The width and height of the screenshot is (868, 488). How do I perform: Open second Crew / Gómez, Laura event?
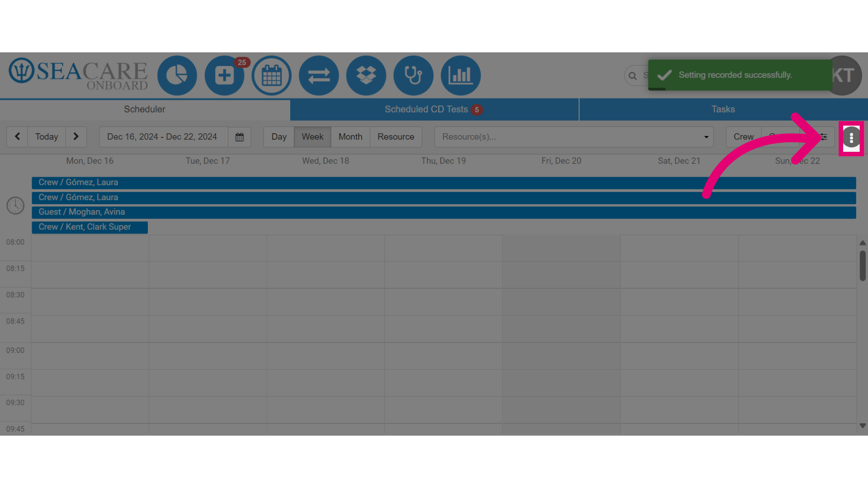(x=443, y=197)
